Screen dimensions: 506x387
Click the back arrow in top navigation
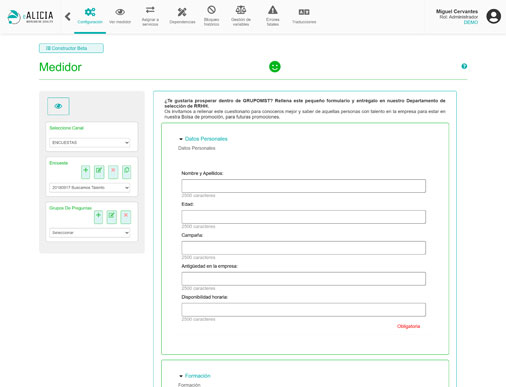pos(68,16)
